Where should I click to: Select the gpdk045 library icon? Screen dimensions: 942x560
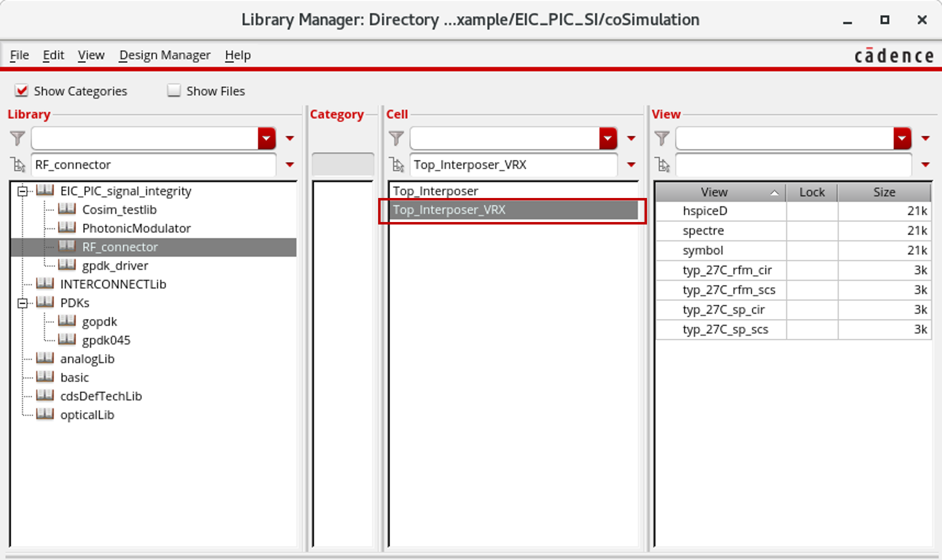tap(67, 339)
